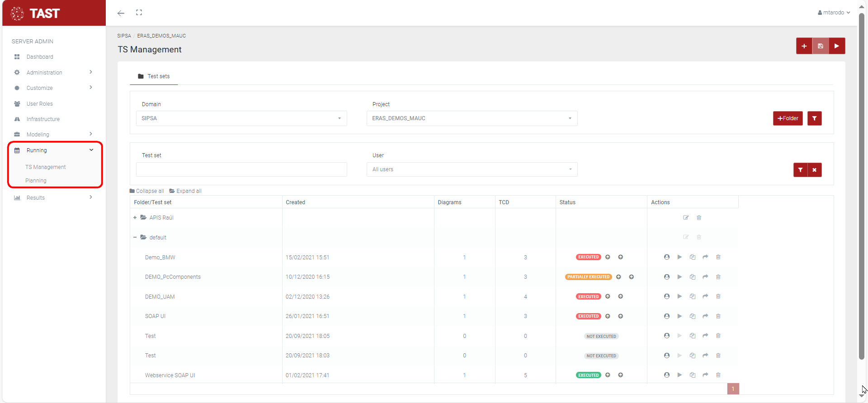
Task: Run the Demo_BMW test set
Action: point(679,257)
